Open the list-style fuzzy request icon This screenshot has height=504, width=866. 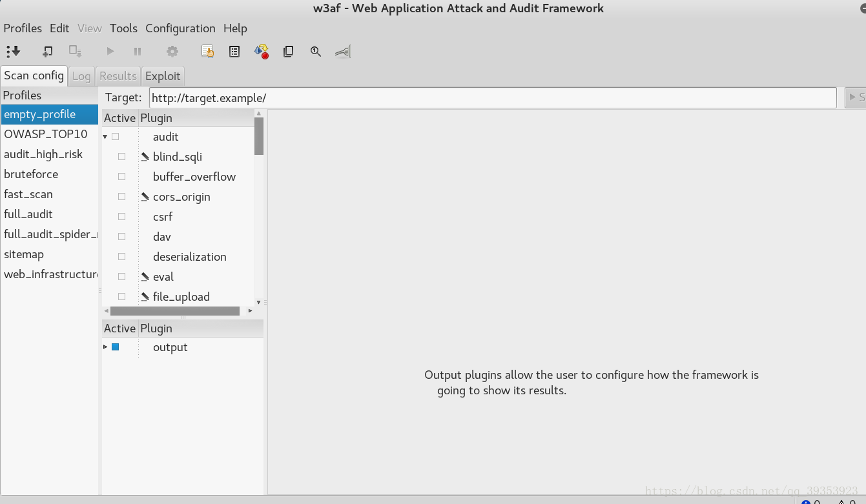pos(234,52)
